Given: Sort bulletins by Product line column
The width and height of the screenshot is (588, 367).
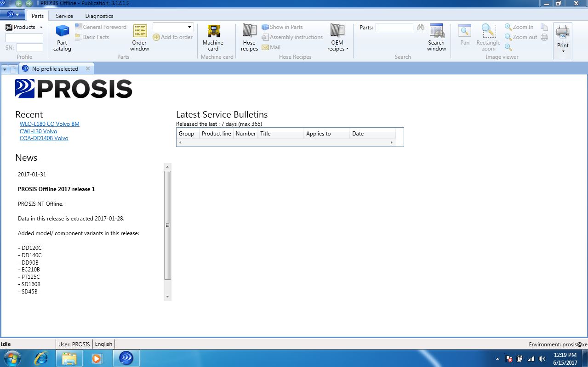Looking at the screenshot, I should click(217, 134).
